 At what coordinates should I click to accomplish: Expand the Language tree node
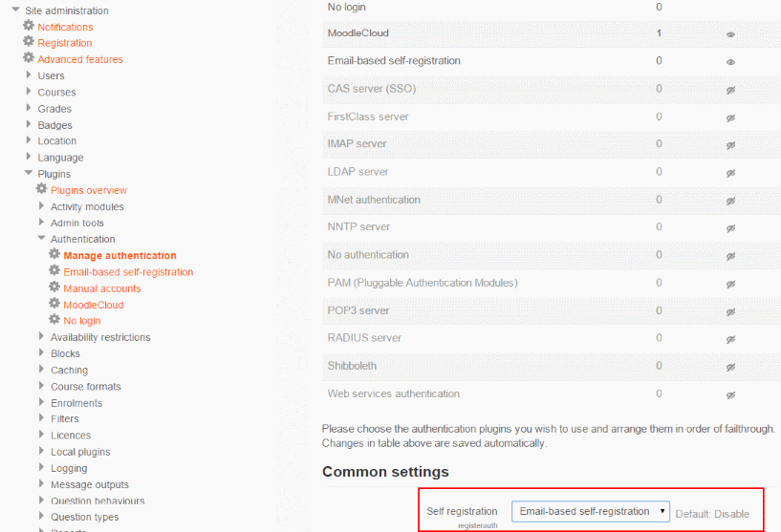pyautogui.click(x=29, y=157)
